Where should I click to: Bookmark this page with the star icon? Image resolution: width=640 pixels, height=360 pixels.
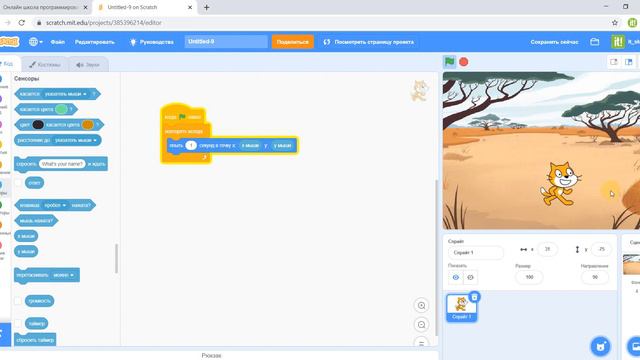615,23
